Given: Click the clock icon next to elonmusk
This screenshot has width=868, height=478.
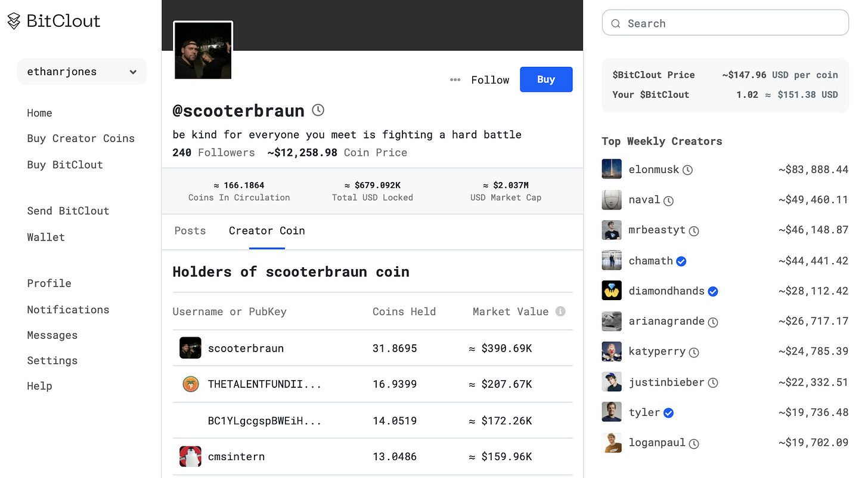Looking at the screenshot, I should pos(687,170).
